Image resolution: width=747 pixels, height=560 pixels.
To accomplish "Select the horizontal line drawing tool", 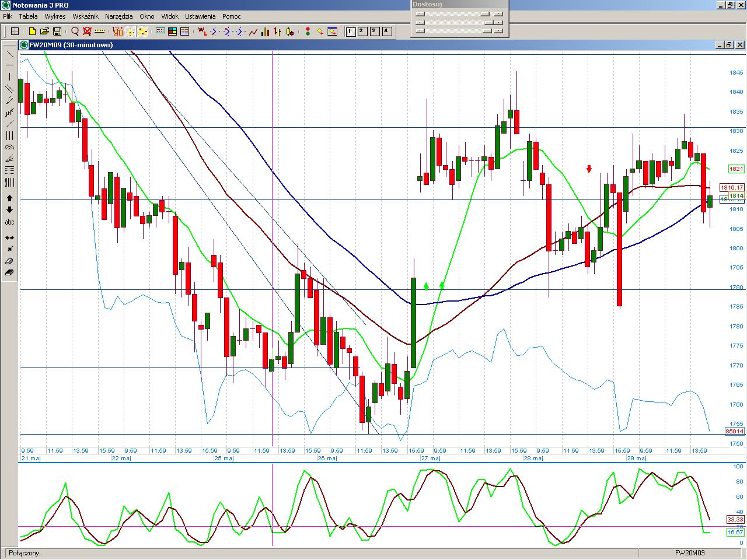I will coord(9,65).
